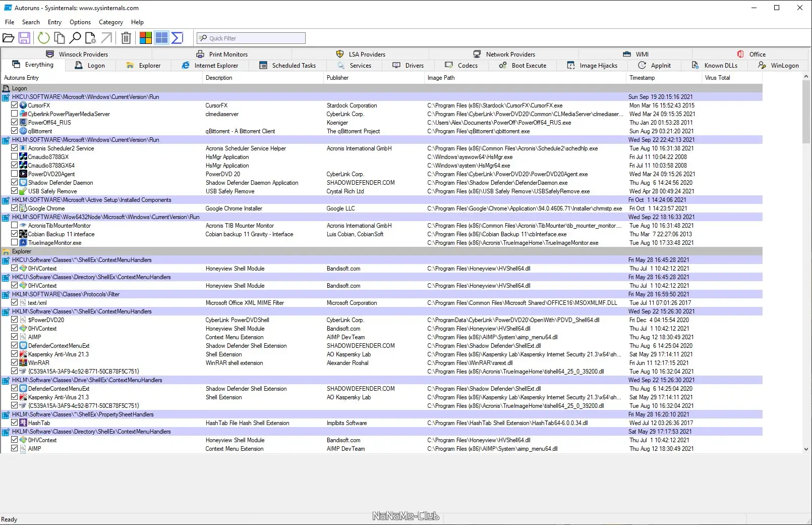Sort by the Publisher column header
The width and height of the screenshot is (812, 525).
pos(374,78)
